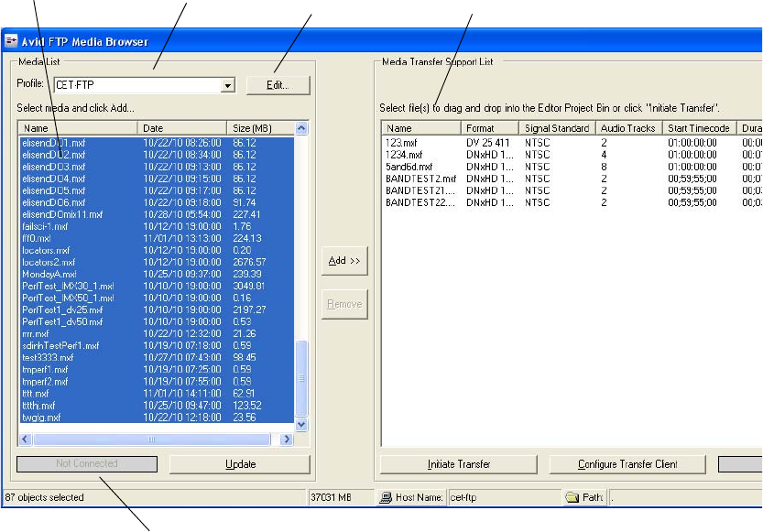Select BANDTEST21... in transfer support list

420,190
